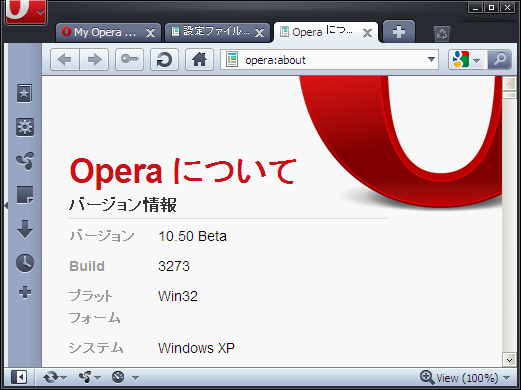
Task: Maximize the Opera window
Action: (x=491, y=8)
